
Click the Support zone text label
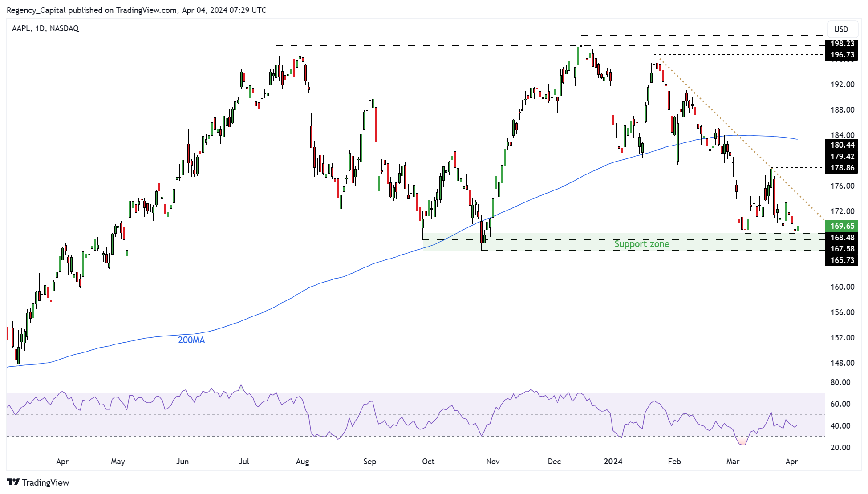coord(641,244)
